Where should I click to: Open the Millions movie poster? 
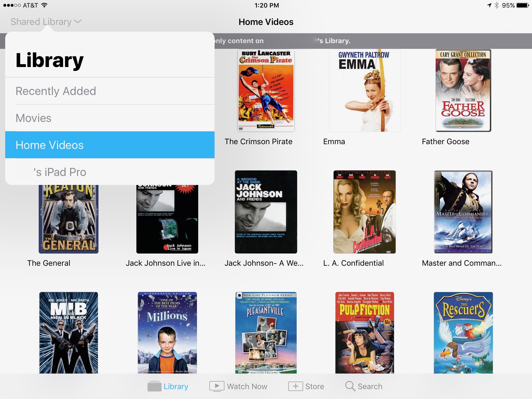click(x=167, y=333)
